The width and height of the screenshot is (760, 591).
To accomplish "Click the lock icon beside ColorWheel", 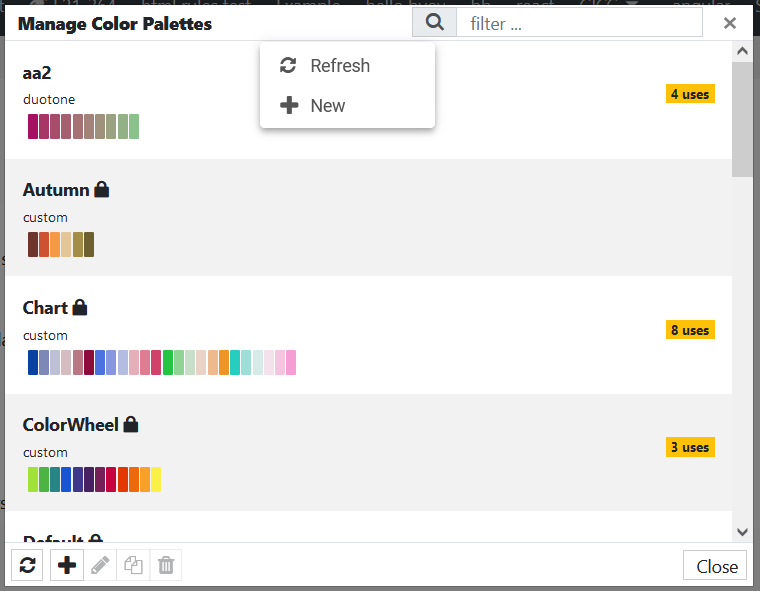I will (130, 424).
